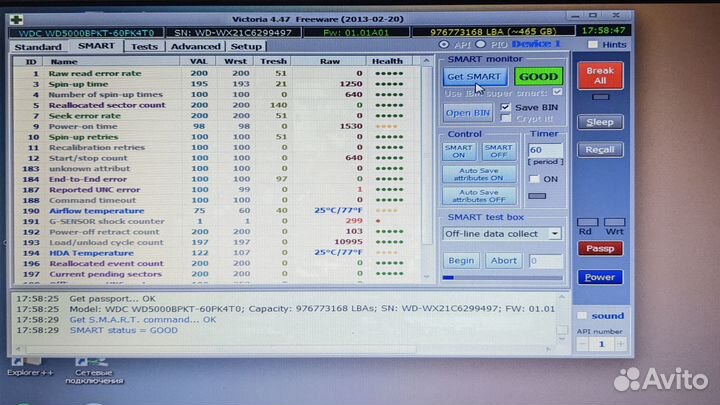Switch to the Tests tab
Viewport: 720px width, 405px height.
[x=144, y=46]
